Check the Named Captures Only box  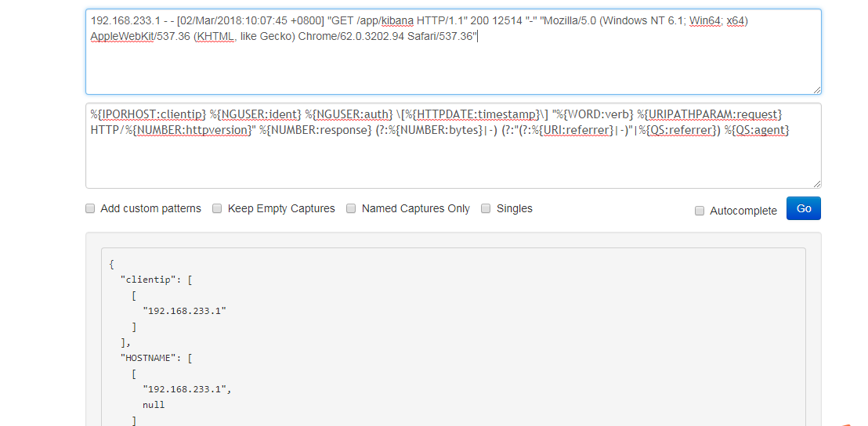351,208
